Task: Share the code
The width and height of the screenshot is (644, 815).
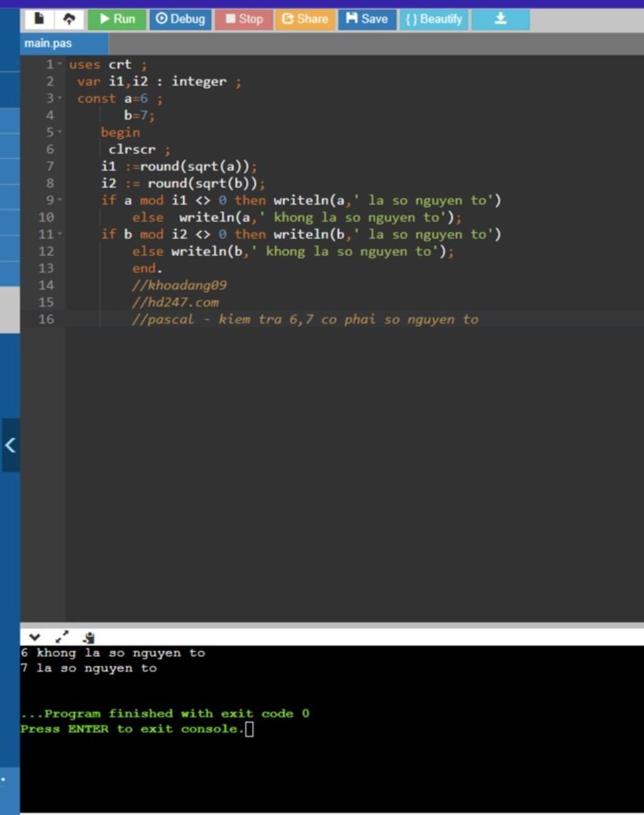Action: click(305, 19)
